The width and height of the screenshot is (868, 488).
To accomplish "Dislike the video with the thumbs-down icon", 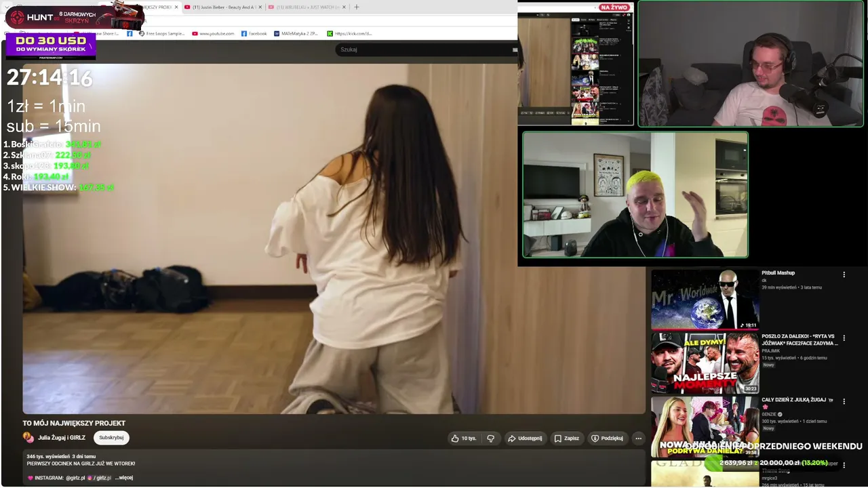I will tap(491, 439).
